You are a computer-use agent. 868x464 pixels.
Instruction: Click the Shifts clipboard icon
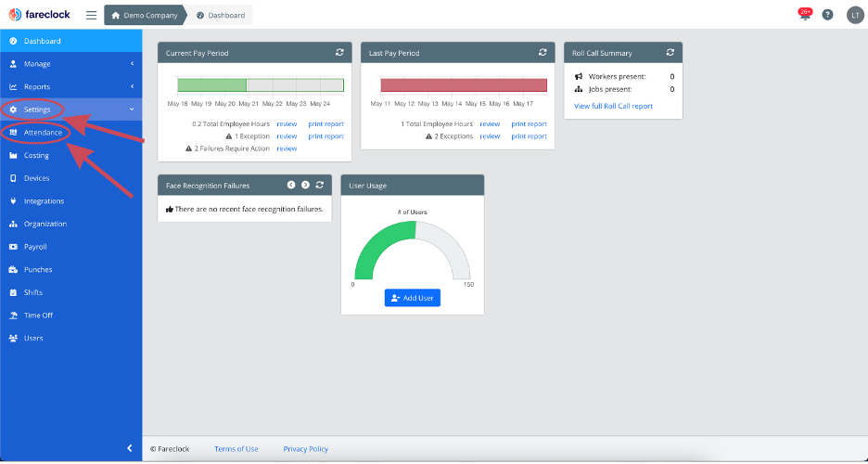click(x=13, y=292)
